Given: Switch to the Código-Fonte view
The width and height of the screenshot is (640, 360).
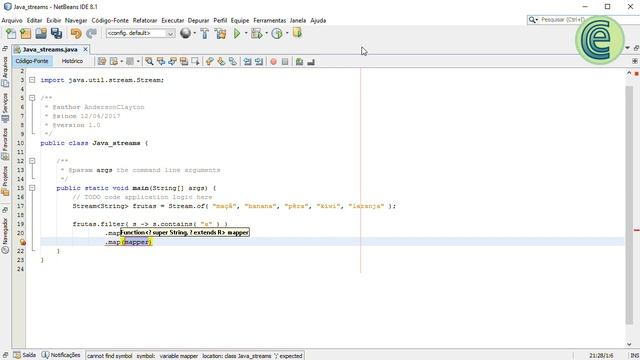Looking at the screenshot, I should 32,61.
